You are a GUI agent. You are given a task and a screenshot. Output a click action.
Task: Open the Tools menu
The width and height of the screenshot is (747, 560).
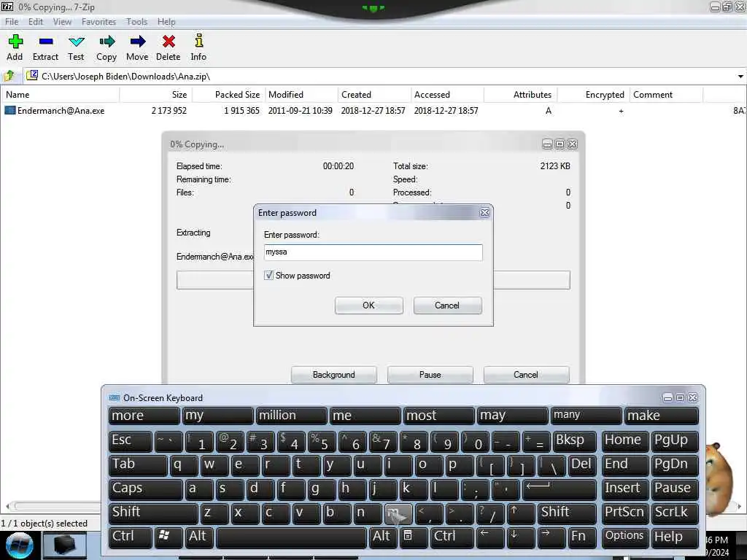(136, 21)
